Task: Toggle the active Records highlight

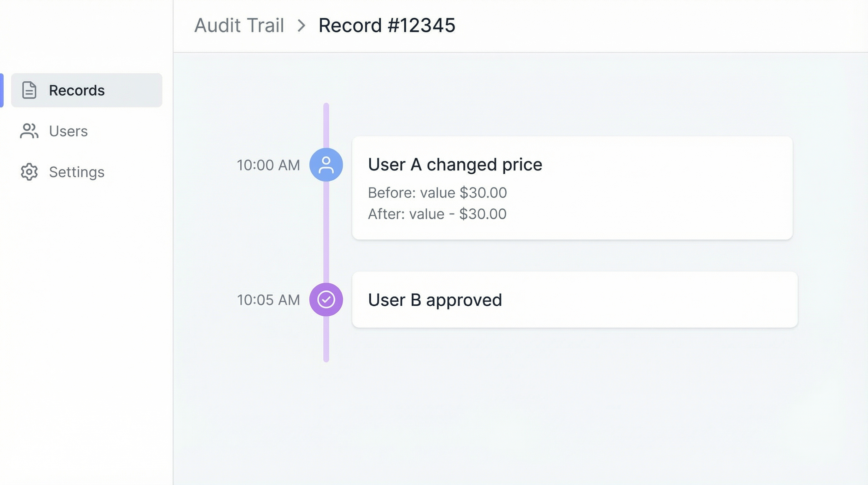Action: coord(86,90)
